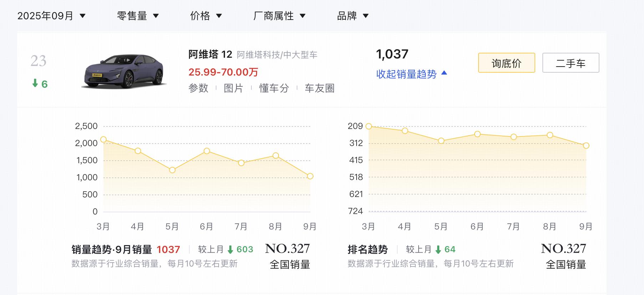
Task: Select the March point on ranking chart
Action: (x=369, y=126)
